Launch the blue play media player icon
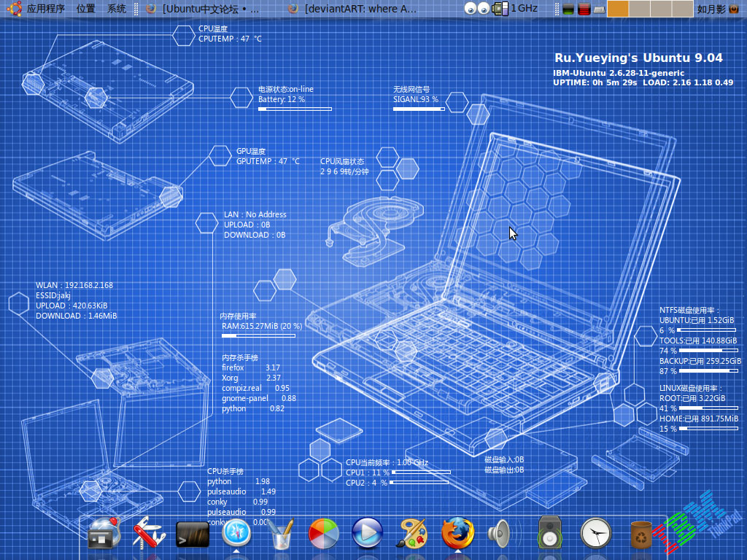This screenshot has height=560, width=747. point(368,533)
